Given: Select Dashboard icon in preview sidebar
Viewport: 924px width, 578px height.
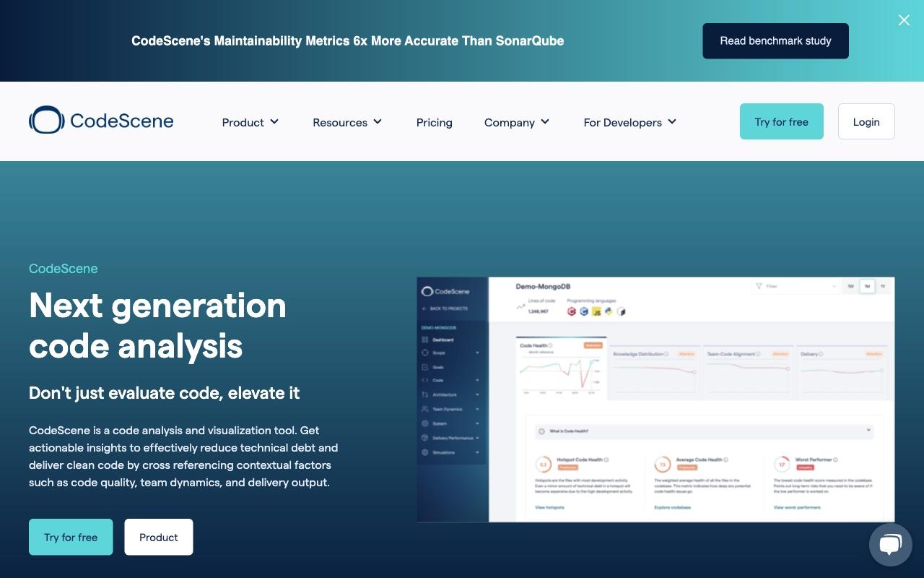Looking at the screenshot, I should pos(425,340).
